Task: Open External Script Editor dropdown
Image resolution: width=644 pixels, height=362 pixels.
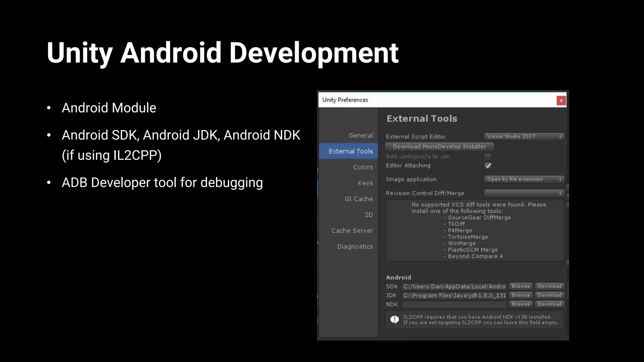Action: coord(524,136)
